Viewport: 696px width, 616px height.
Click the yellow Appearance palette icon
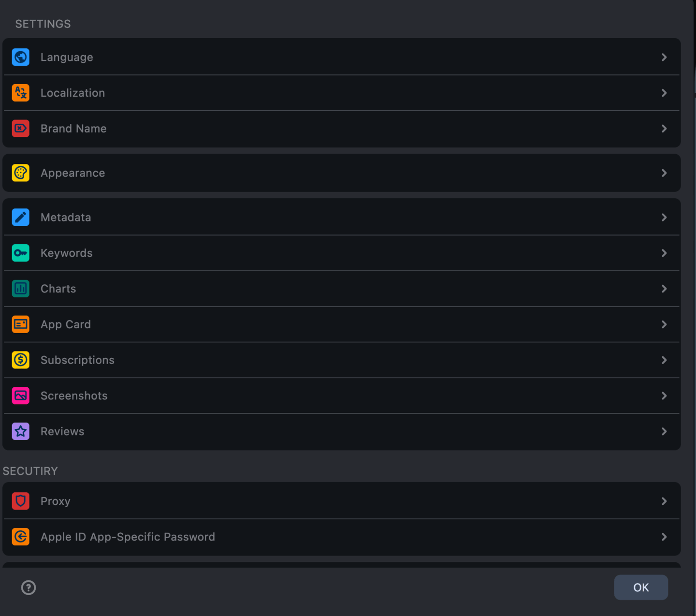tap(21, 173)
